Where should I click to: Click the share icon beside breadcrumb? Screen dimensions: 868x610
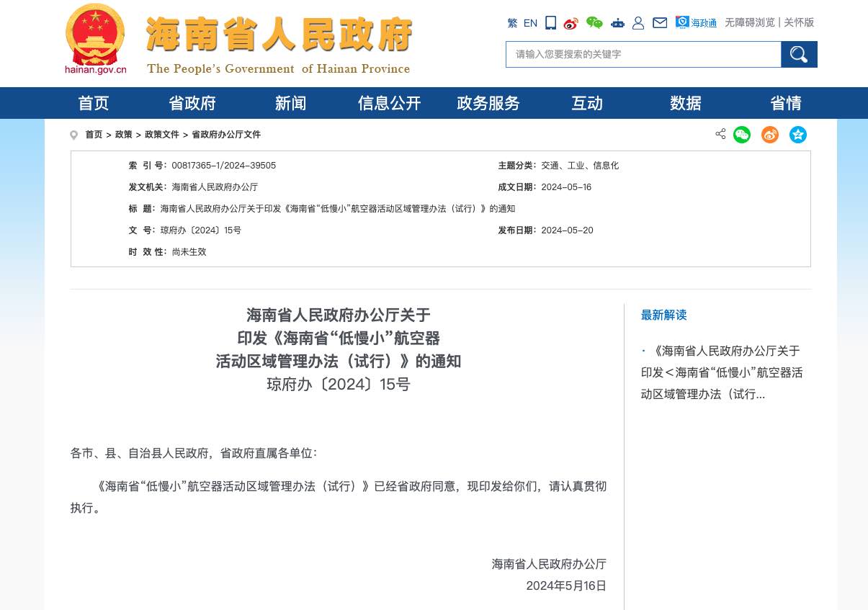click(720, 134)
